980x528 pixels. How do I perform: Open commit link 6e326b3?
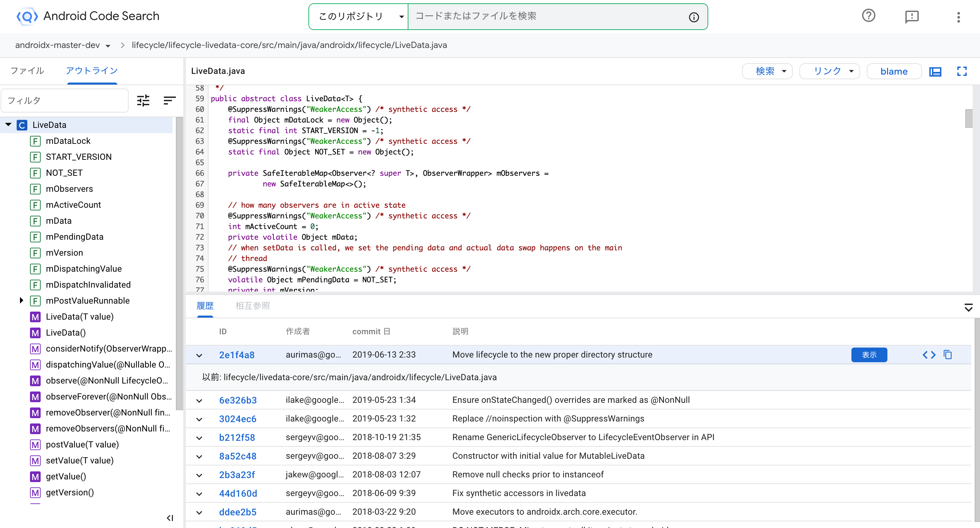point(238,400)
